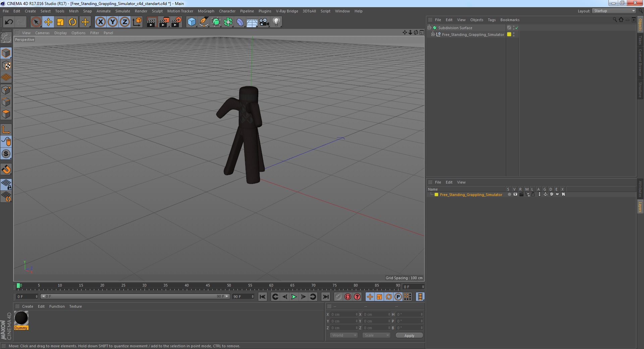This screenshot has width=644, height=349.
Task: Click Make Editable icon
Action: point(6,38)
